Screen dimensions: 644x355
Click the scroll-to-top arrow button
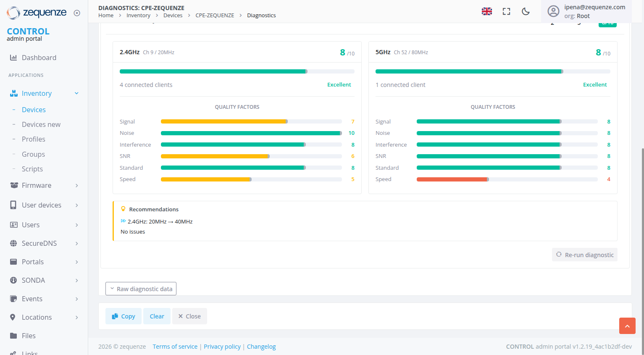click(x=627, y=326)
